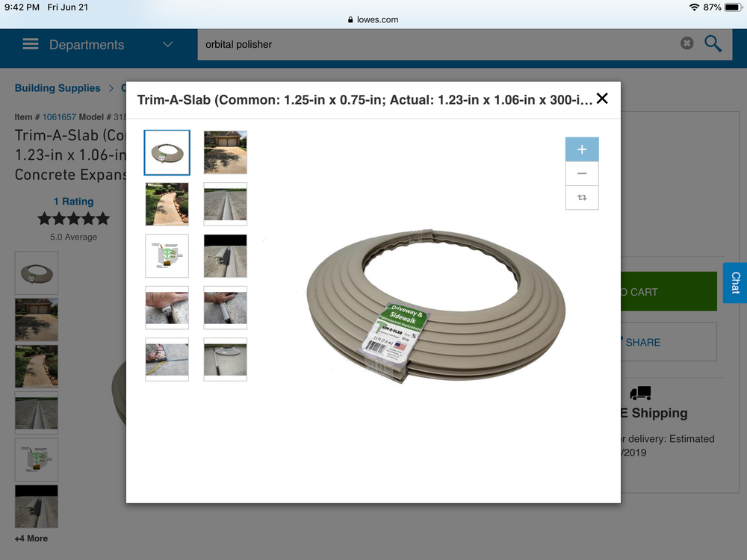This screenshot has width=747, height=560.
Task: Open the Building Supplies breadcrumb
Action: click(x=58, y=88)
